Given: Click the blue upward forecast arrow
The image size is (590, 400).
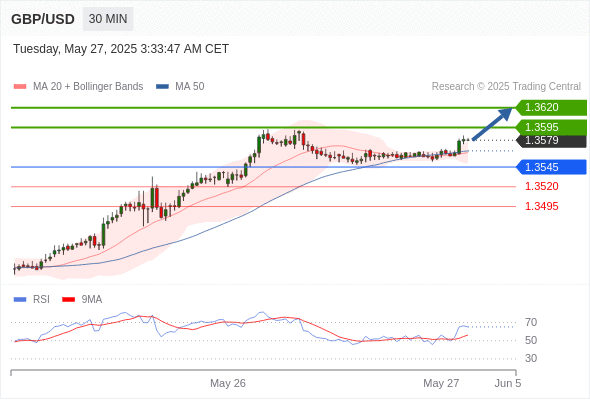Looking at the screenshot, I should [492, 124].
